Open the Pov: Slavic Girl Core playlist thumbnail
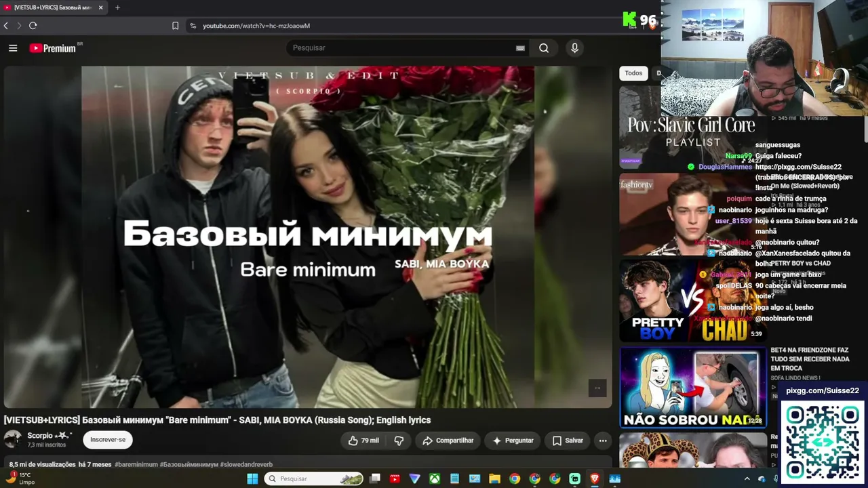Screen dimensions: 868x488 [692, 128]
